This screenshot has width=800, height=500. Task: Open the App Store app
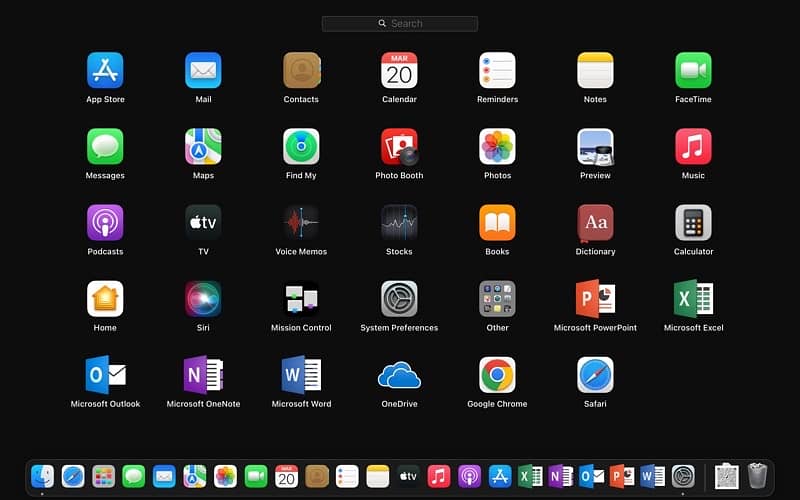tap(105, 71)
